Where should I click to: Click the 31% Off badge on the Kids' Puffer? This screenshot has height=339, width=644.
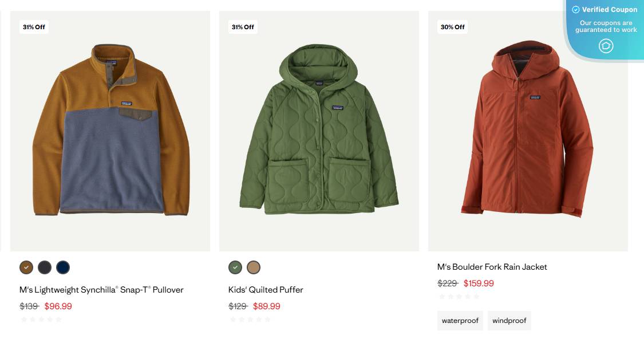(243, 27)
